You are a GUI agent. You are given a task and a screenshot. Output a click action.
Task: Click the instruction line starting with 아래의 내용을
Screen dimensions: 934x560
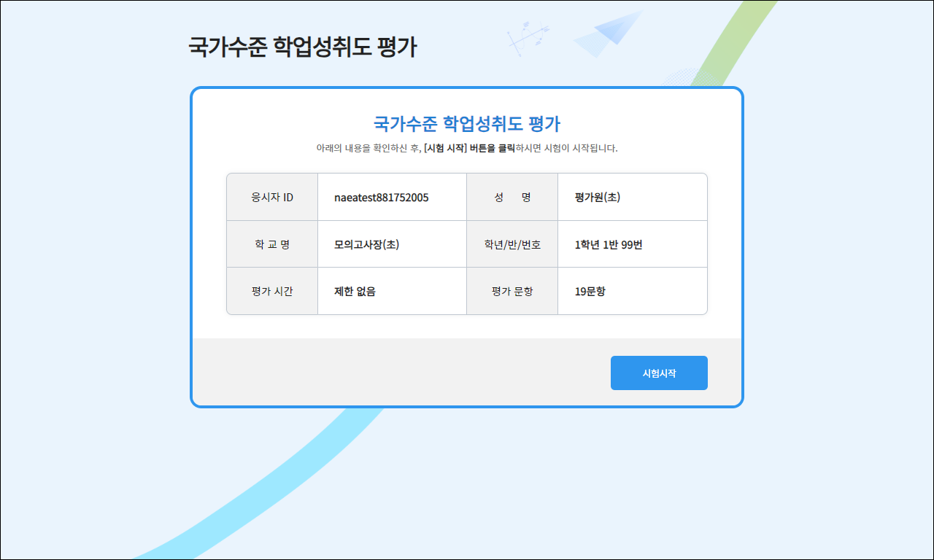(467, 148)
